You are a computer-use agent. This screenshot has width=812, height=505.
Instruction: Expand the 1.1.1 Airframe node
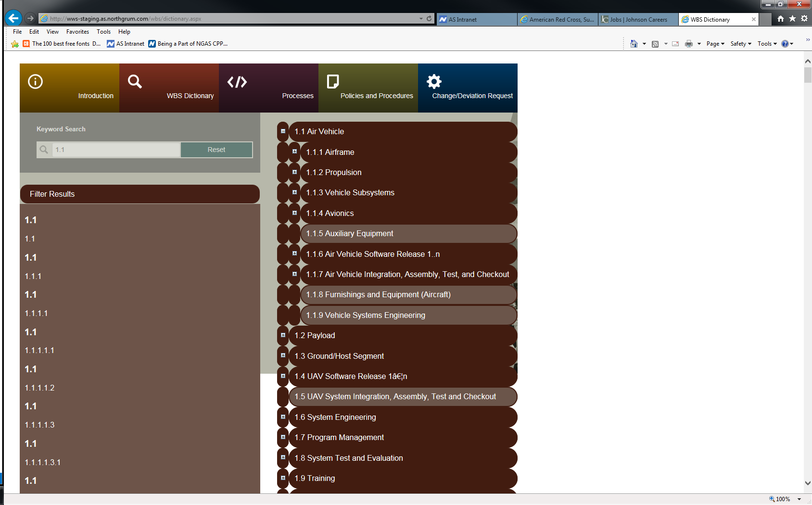(294, 151)
